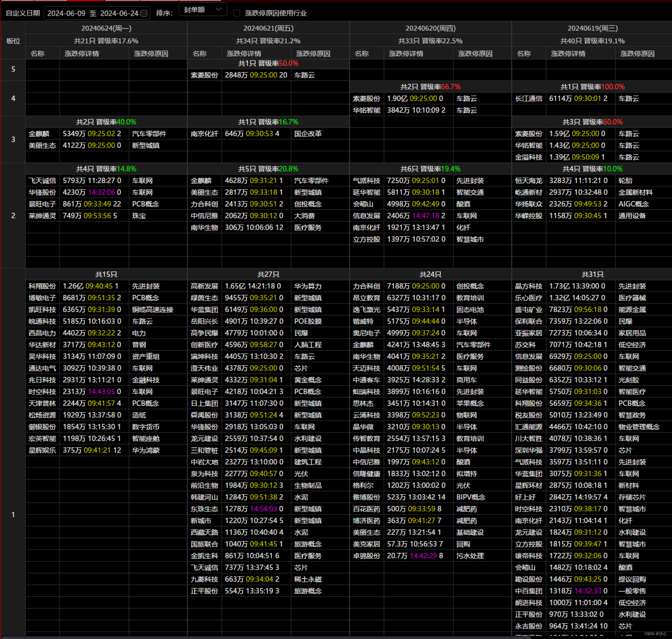This screenshot has height=639, width=672.
Task: Click the 共34只 晋级率21.2% summary
Action: point(268,41)
